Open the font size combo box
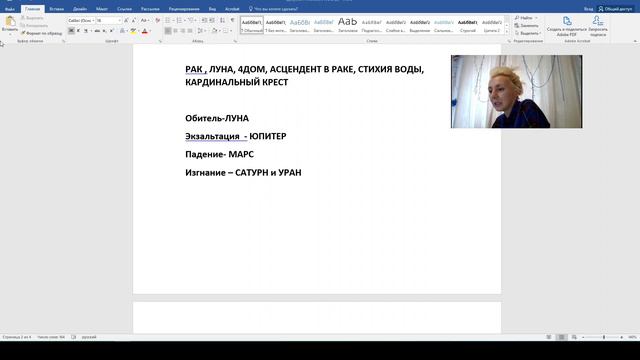The width and height of the screenshot is (640, 360). point(108,20)
